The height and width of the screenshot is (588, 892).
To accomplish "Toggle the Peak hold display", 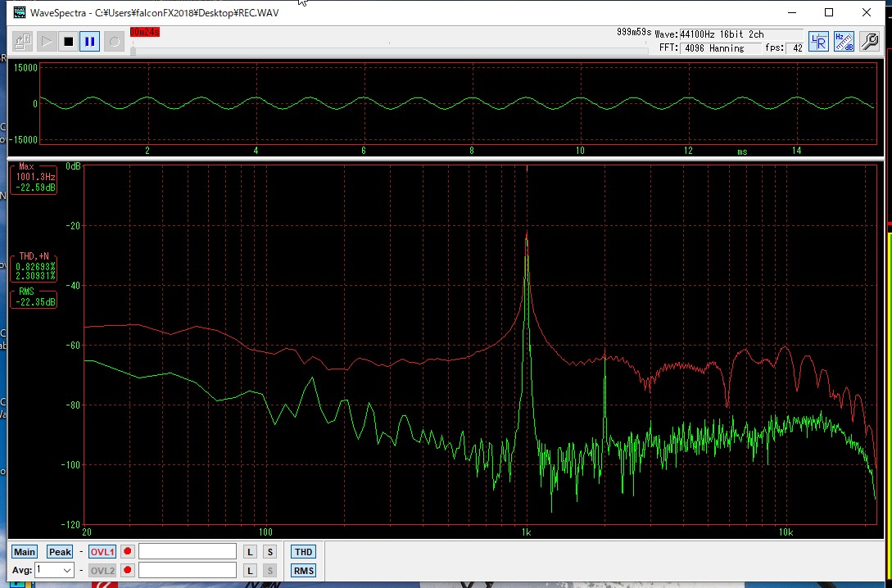I will tap(60, 552).
